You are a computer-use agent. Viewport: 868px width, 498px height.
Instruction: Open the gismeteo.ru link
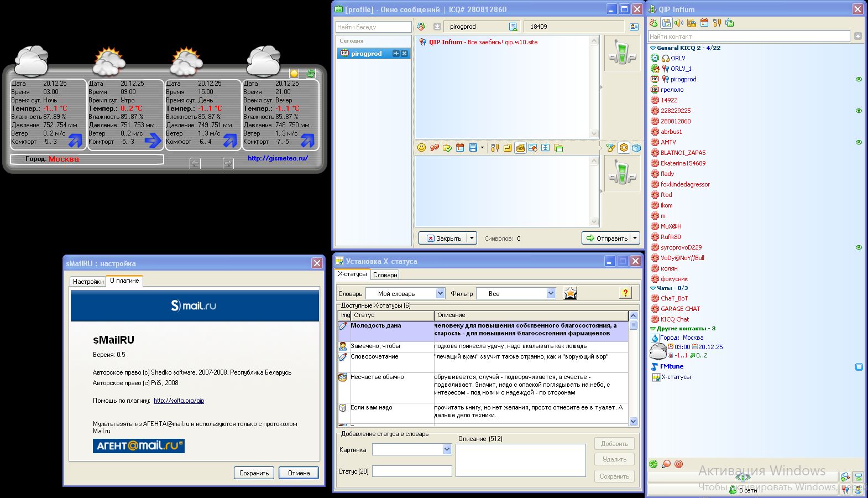pyautogui.click(x=278, y=158)
